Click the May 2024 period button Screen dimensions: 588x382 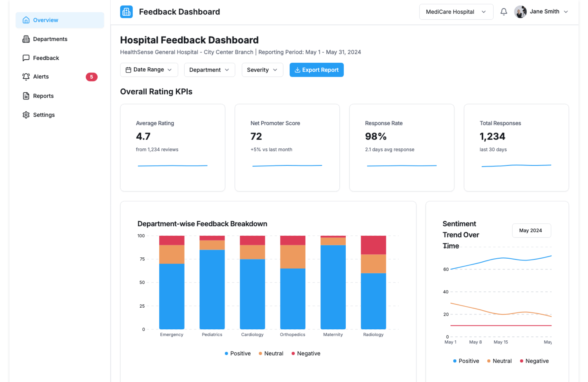531,230
